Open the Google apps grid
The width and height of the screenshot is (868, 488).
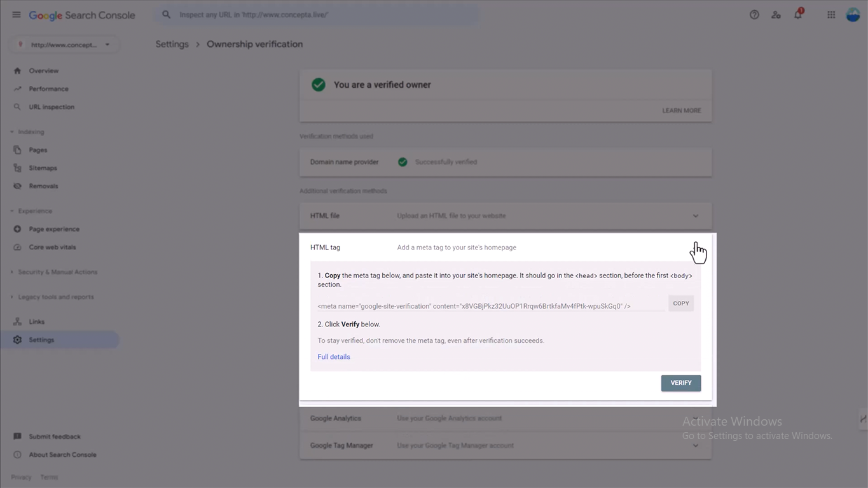tap(831, 15)
